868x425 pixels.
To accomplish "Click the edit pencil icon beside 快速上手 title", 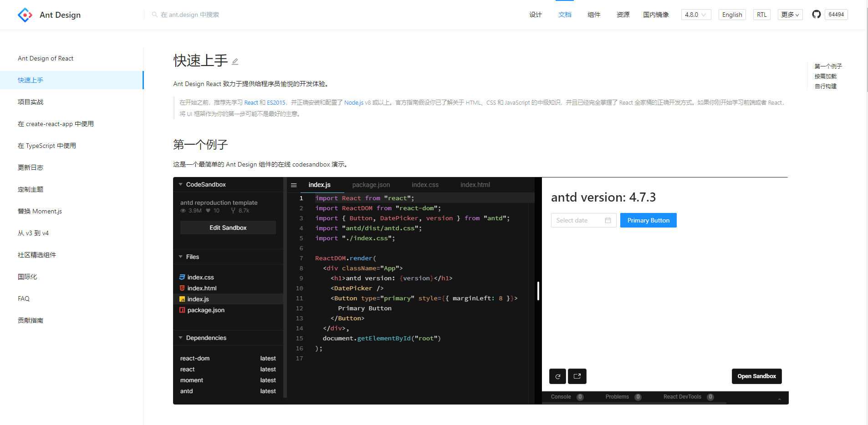I will [x=235, y=61].
